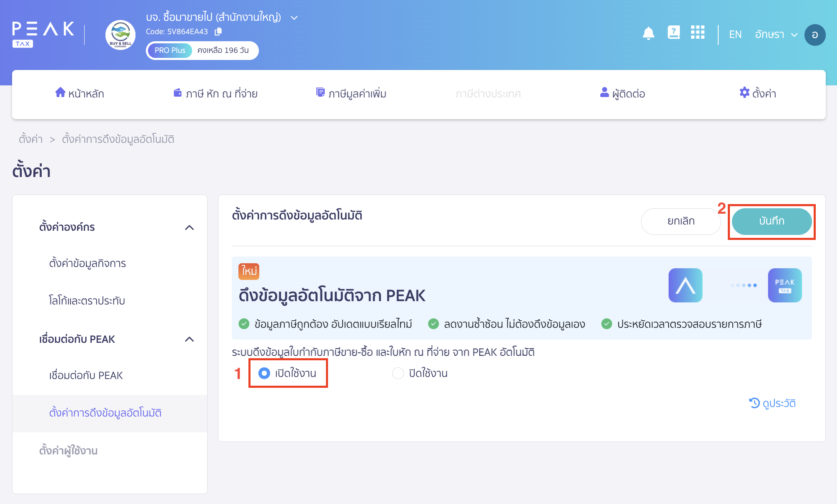The width and height of the screenshot is (837, 504).
Task: Open the ภาษี หัก ณ ที่จ่าย menu
Action: [216, 94]
